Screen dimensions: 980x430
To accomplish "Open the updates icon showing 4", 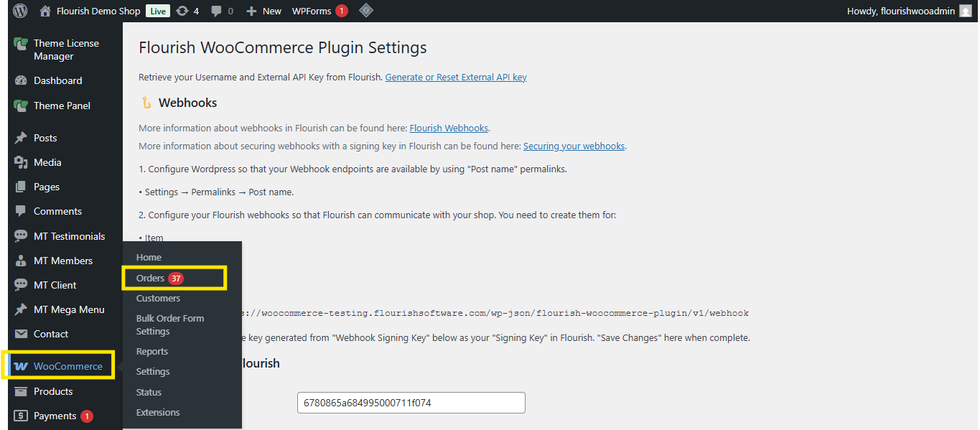I will pyautogui.click(x=182, y=11).
